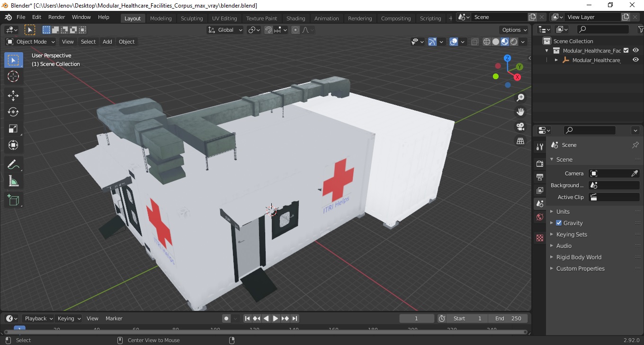Choose the Move tool
Image resolution: width=644 pixels, height=345 pixels.
coord(13,96)
